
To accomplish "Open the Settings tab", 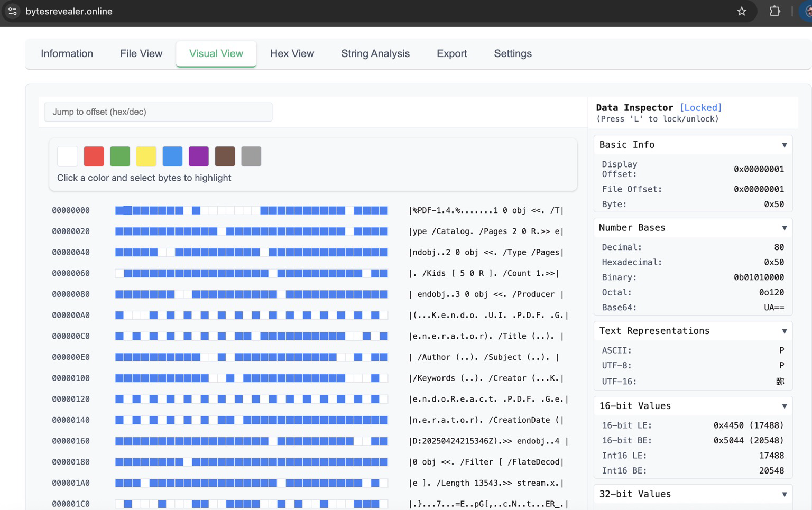I will coord(513,53).
